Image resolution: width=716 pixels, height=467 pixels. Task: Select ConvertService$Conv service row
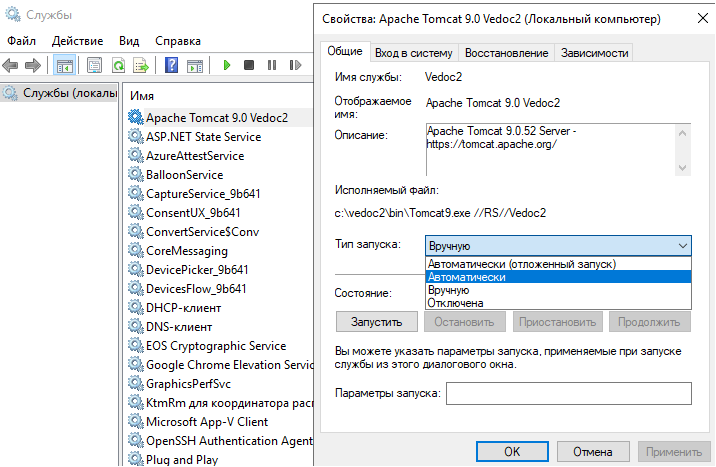[x=202, y=231]
